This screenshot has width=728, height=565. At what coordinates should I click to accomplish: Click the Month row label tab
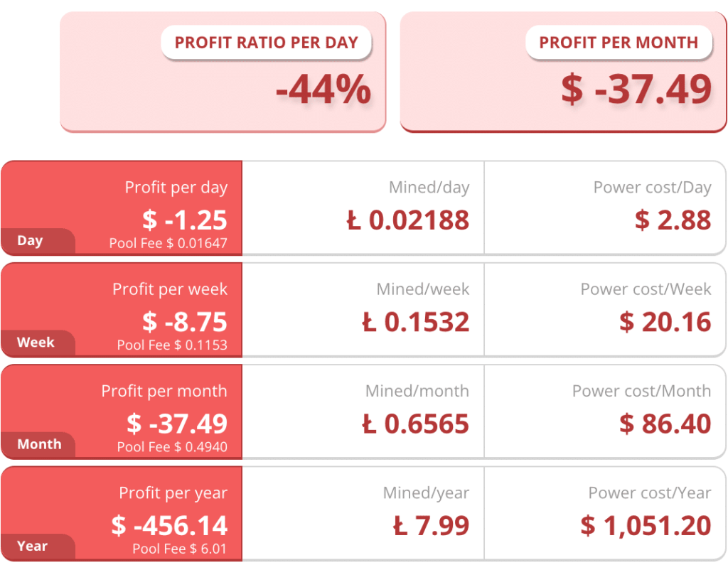coord(39,444)
